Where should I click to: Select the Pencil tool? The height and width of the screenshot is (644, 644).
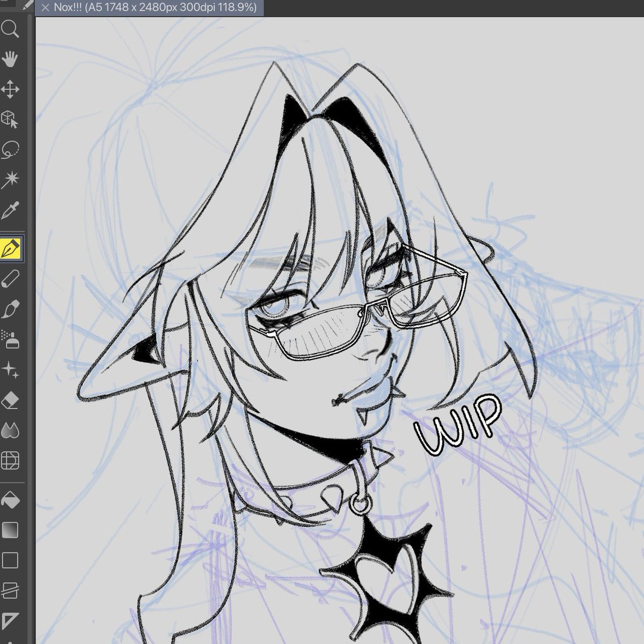[x=10, y=279]
